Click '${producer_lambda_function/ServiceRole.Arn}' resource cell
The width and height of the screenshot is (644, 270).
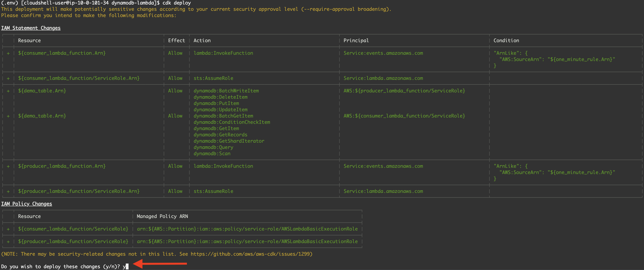click(79, 191)
